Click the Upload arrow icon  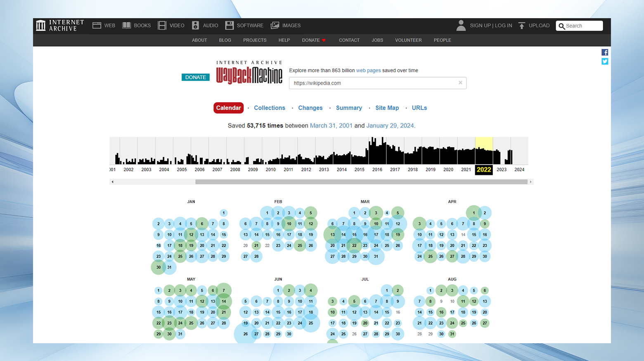pos(522,26)
